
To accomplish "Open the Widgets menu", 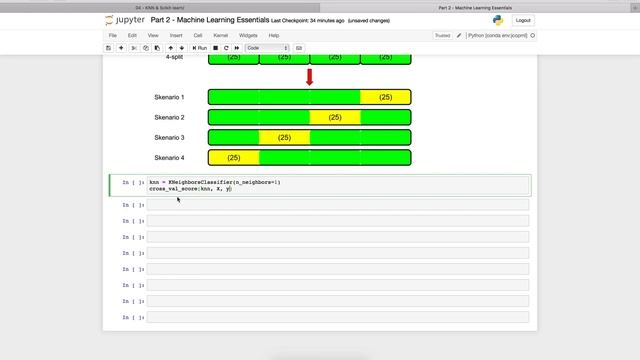I will point(248,36).
